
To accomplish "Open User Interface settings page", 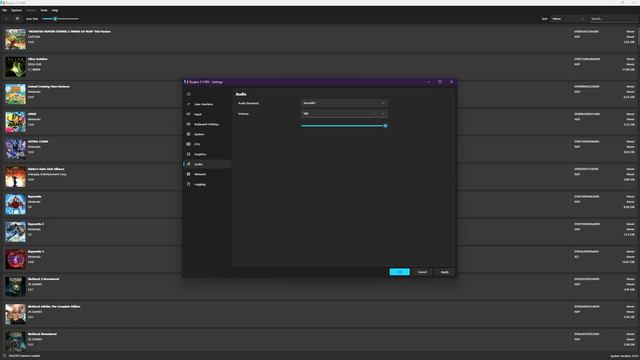I will 207,104.
